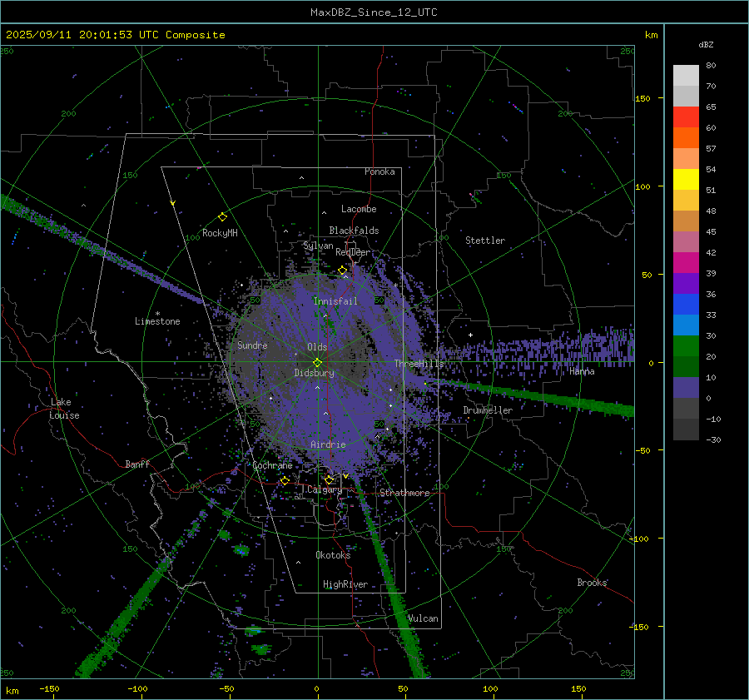749x700 pixels.
Task: Click the 80 dBZ light gray legend swatch
Action: coord(686,76)
